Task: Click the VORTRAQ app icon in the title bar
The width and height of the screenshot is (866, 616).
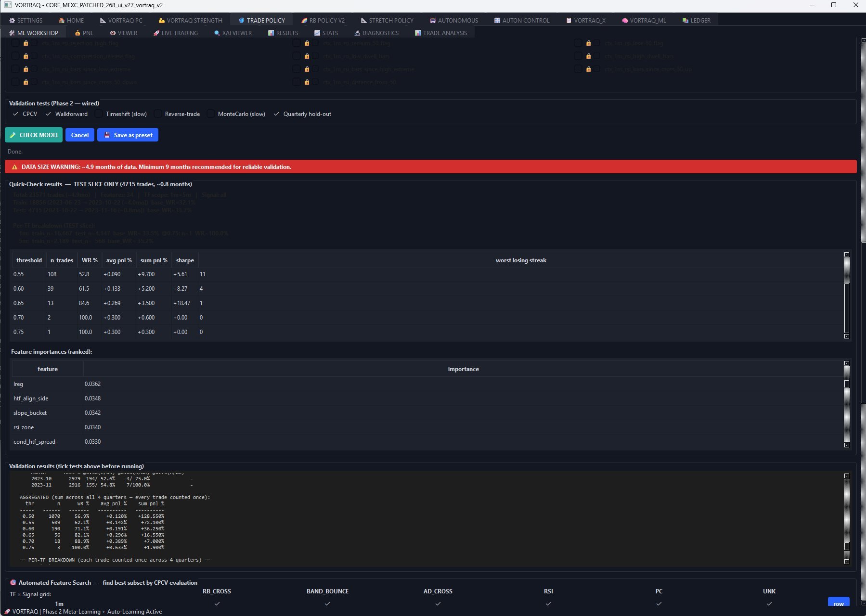Action: point(7,5)
